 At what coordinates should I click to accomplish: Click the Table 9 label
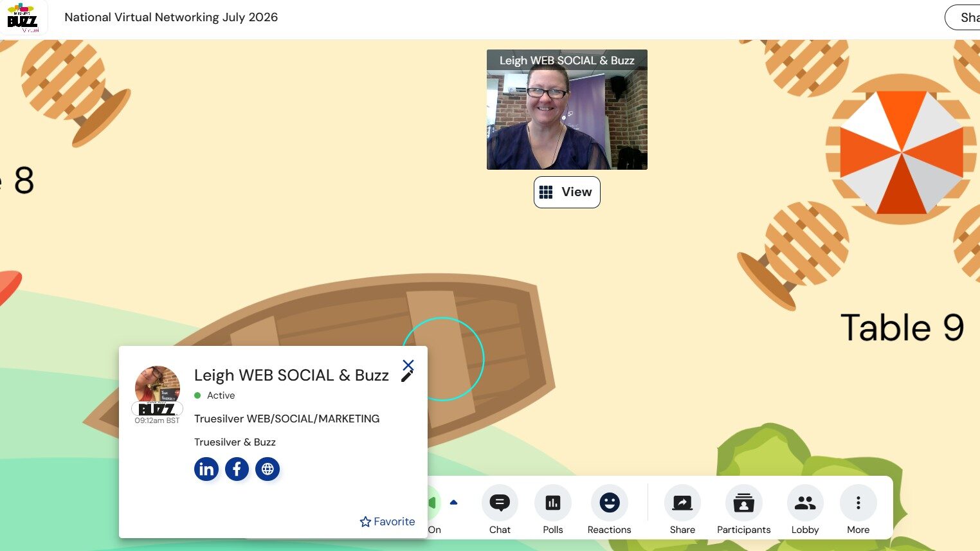coord(902,327)
